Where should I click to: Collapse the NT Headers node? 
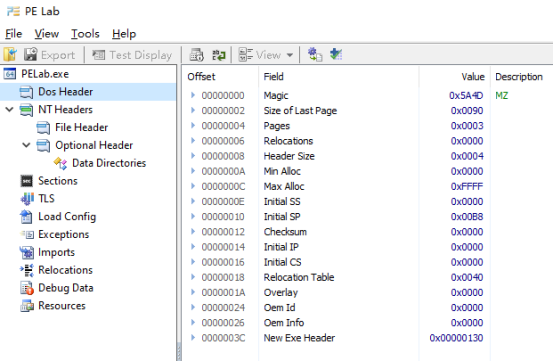pyautogui.click(x=10, y=110)
